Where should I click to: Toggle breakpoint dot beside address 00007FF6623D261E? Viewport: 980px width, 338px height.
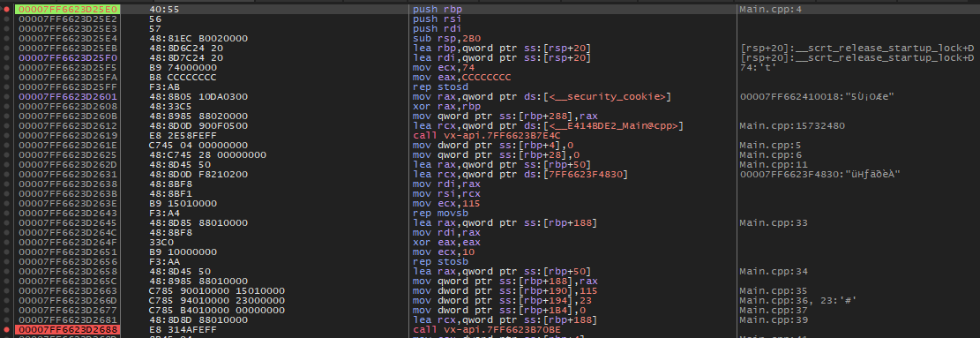coord(6,145)
